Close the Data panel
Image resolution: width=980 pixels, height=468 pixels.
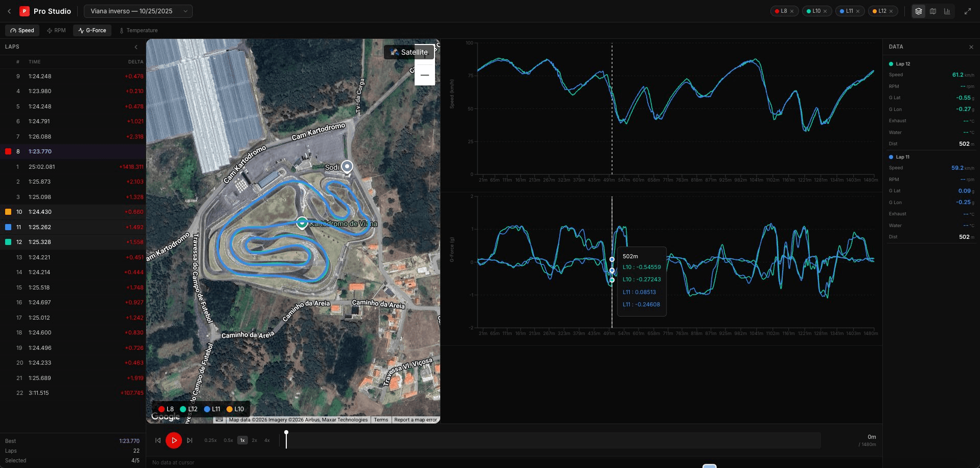(971, 47)
